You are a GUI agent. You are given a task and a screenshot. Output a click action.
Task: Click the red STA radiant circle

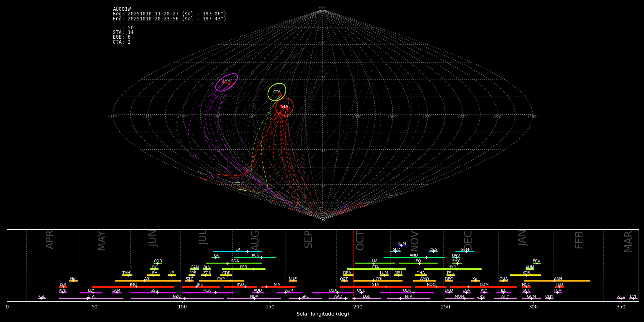pyautogui.click(x=284, y=107)
